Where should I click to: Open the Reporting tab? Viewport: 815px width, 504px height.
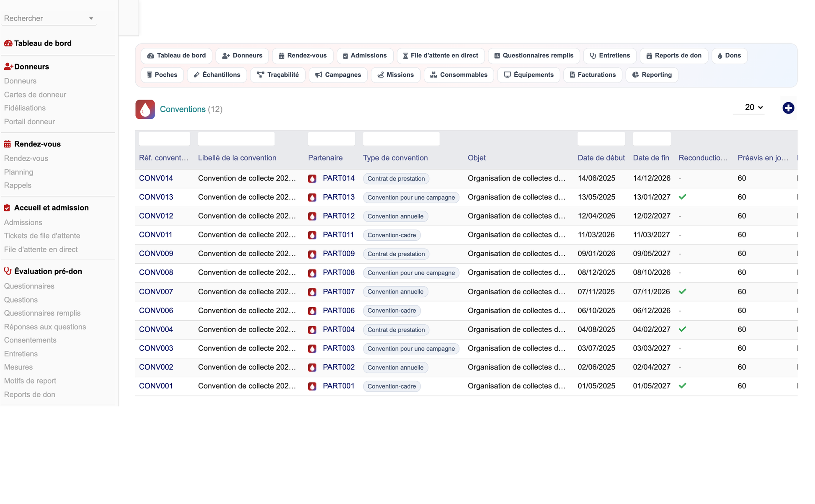652,75
